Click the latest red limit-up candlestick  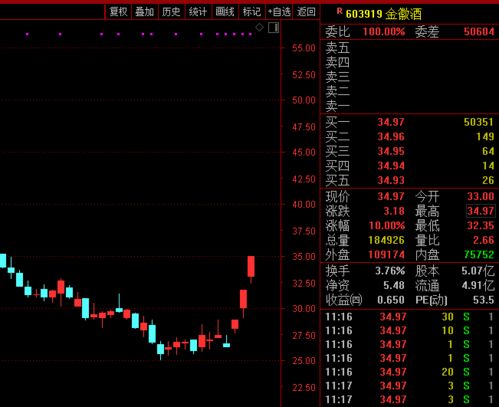coord(251,267)
